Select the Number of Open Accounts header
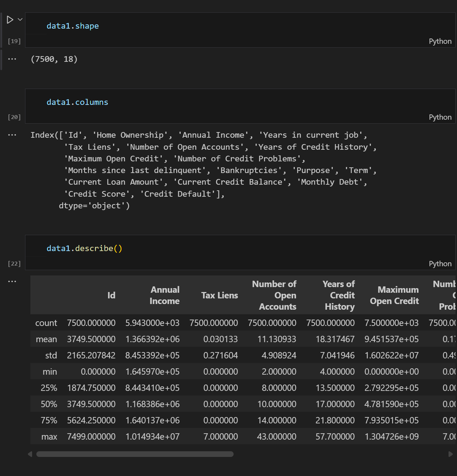Viewport: 457px width, 476px height. click(274, 295)
